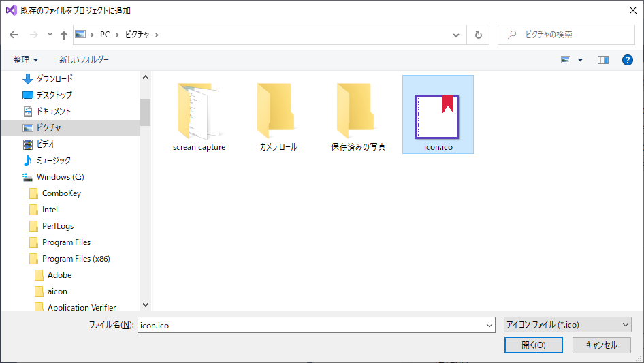Expand the address bar history dropdown
The image size is (644, 363).
(456, 35)
